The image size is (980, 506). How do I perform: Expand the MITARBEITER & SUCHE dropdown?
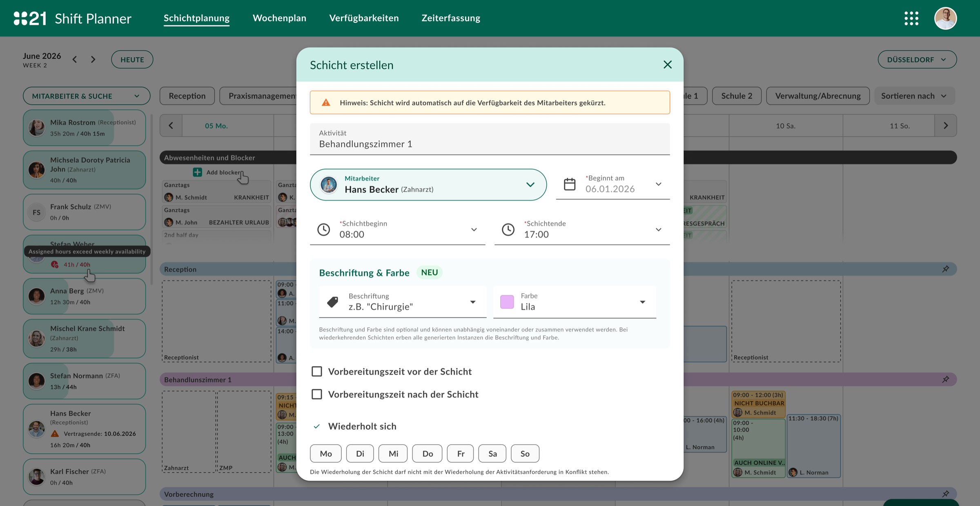(87, 96)
